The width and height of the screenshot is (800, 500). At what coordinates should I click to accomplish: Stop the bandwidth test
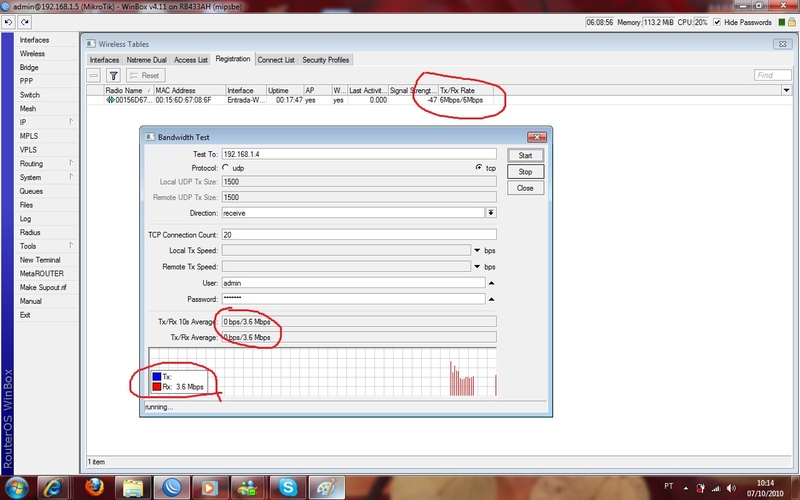526,171
